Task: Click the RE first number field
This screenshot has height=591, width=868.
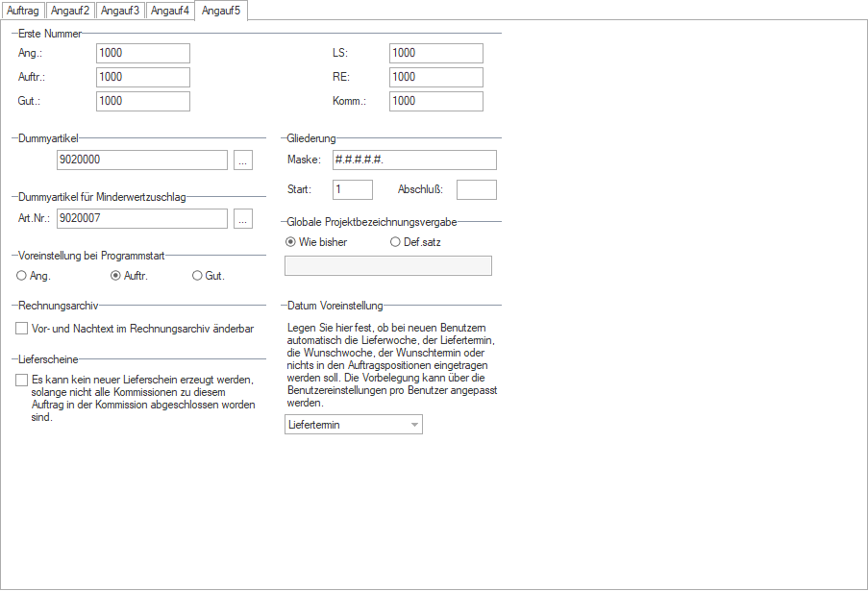Action: click(x=436, y=77)
